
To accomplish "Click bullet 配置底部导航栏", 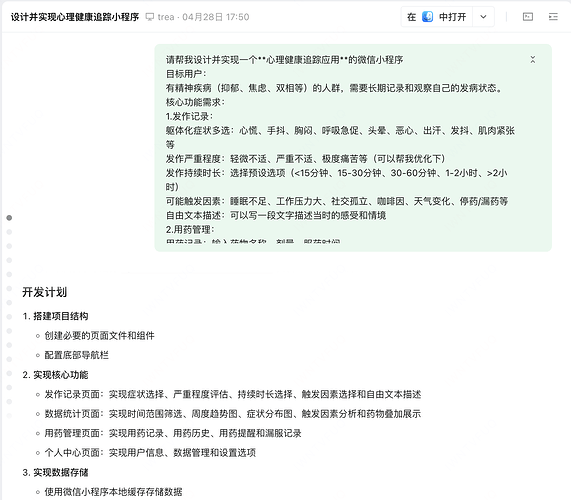I will tap(76, 355).
